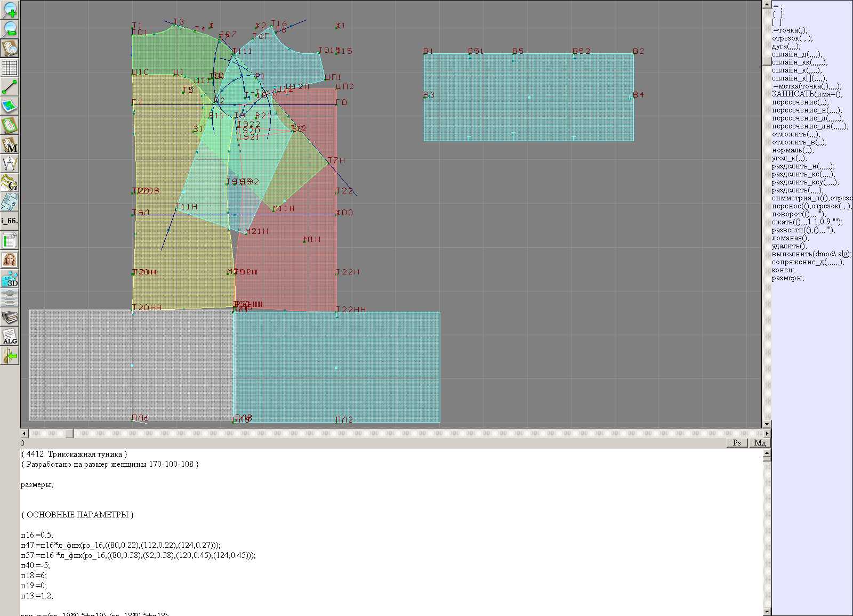This screenshot has height=616, width=853.
Task: Select the line segment tool icon
Action: [x=10, y=87]
